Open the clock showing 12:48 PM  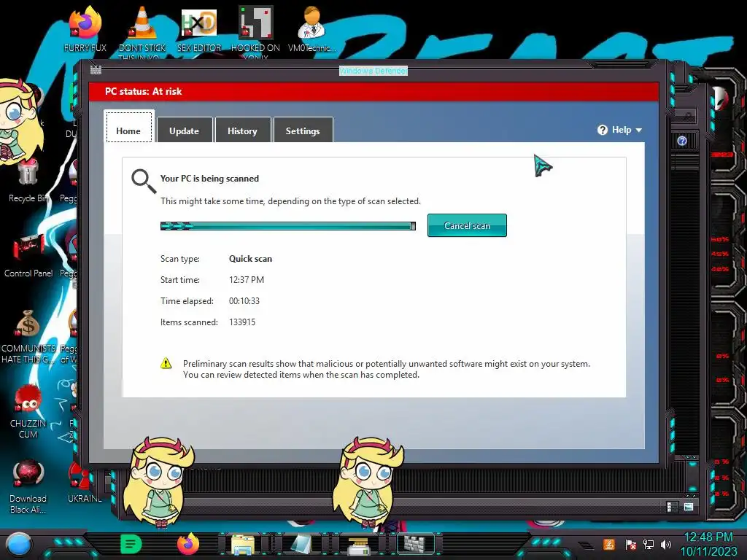[708, 544]
